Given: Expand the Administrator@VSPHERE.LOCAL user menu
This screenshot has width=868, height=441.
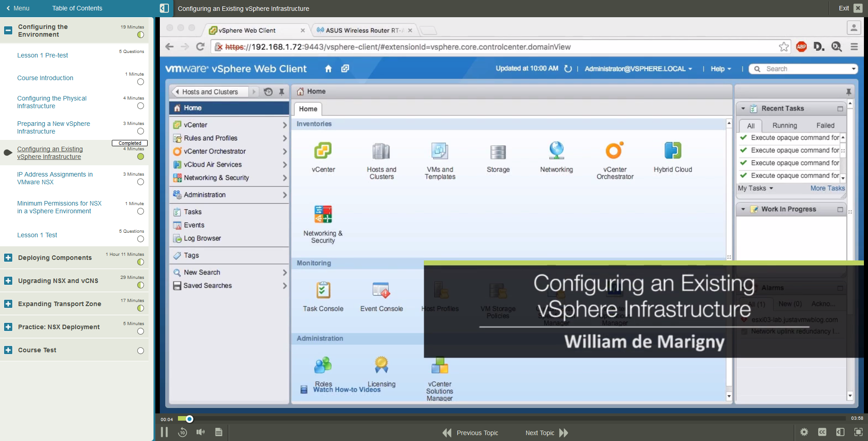Looking at the screenshot, I should [638, 68].
